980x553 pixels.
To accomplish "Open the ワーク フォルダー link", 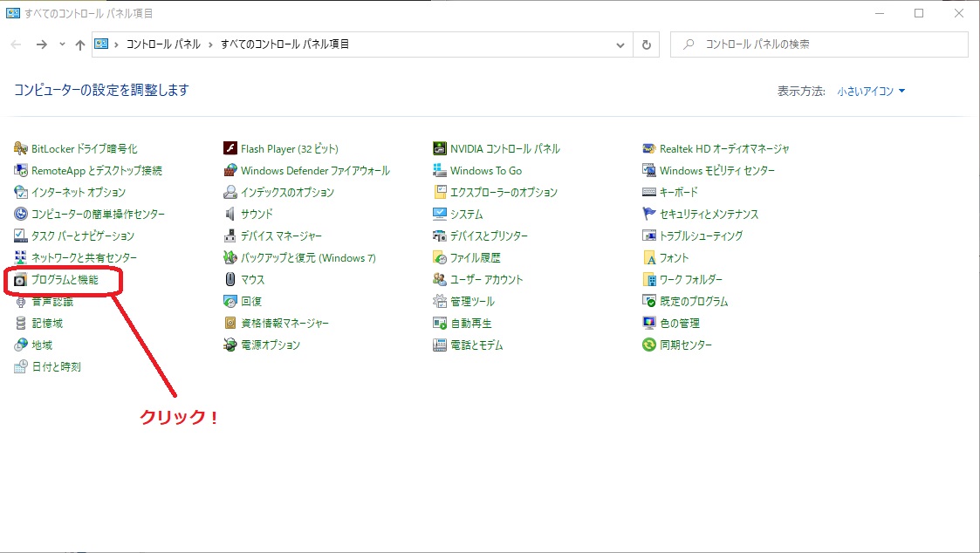I will (690, 279).
